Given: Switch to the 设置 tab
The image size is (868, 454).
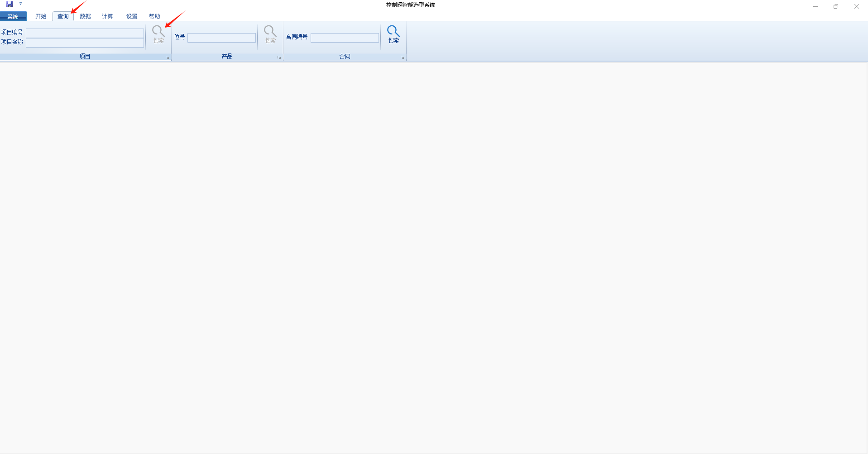Looking at the screenshot, I should pyautogui.click(x=132, y=16).
